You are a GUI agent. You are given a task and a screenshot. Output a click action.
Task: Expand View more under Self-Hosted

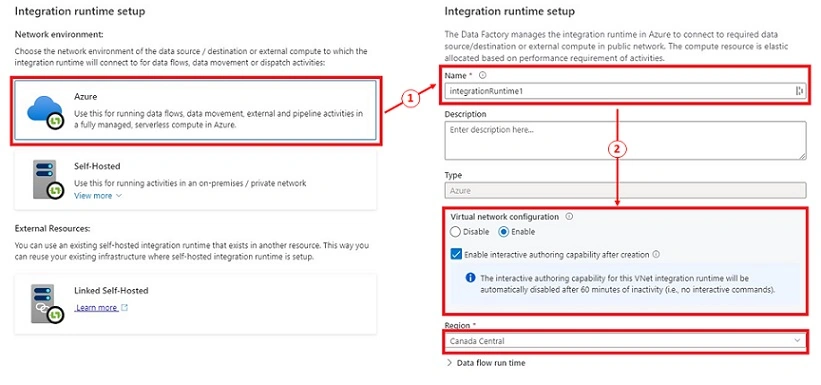pos(98,195)
